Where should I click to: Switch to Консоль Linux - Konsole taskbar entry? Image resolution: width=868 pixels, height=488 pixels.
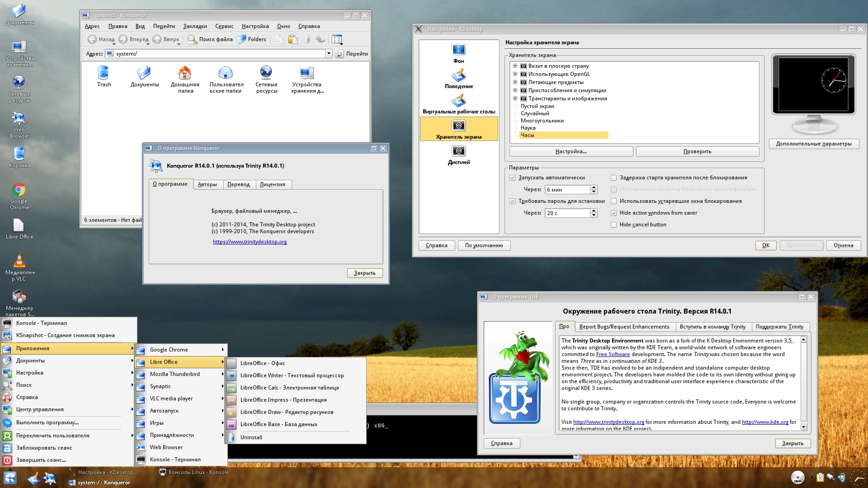tap(194, 472)
